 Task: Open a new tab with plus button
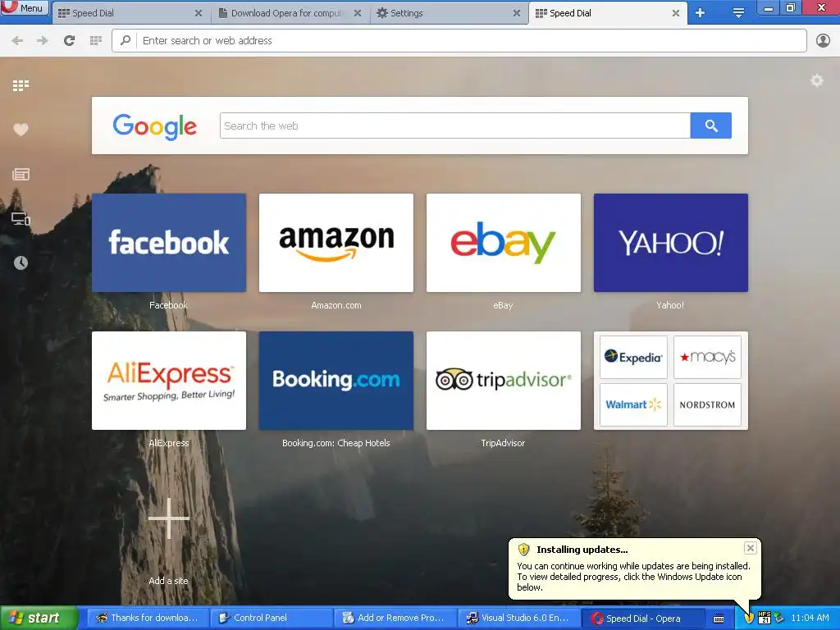click(700, 13)
